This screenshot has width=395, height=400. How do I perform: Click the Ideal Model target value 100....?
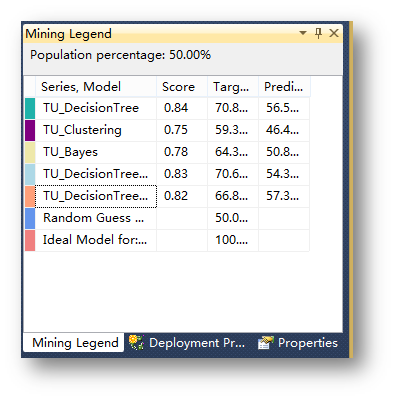pyautogui.click(x=233, y=240)
